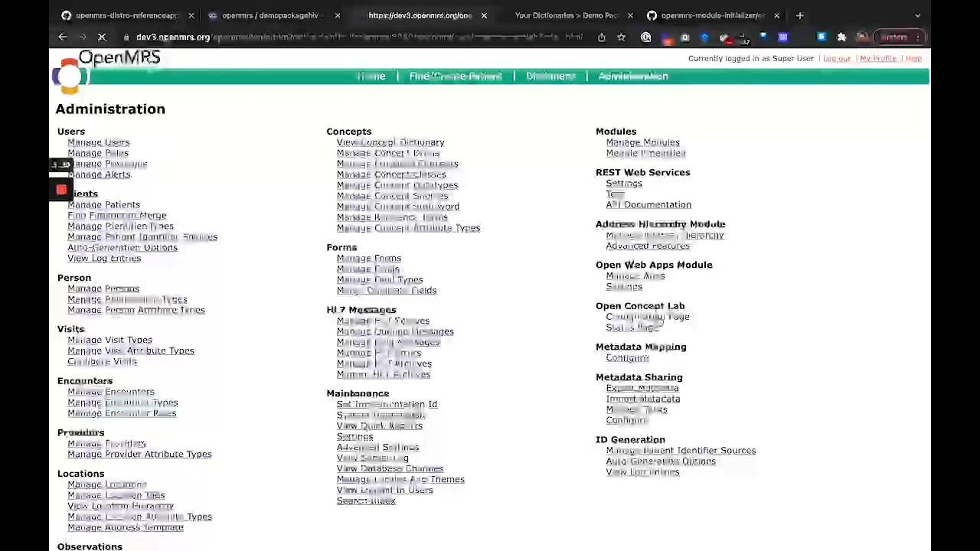
Task: Close the Your Dictionaries tab
Action: 630,15
